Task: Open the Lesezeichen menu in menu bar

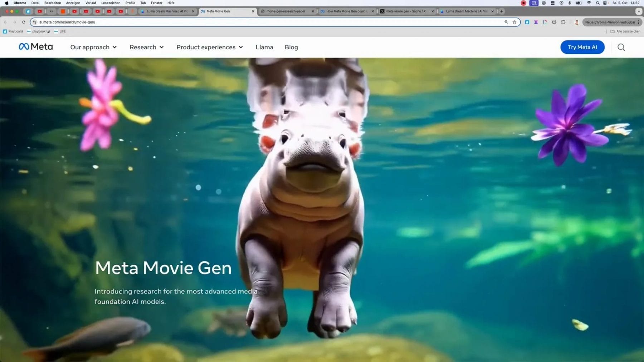Action: pos(111,3)
